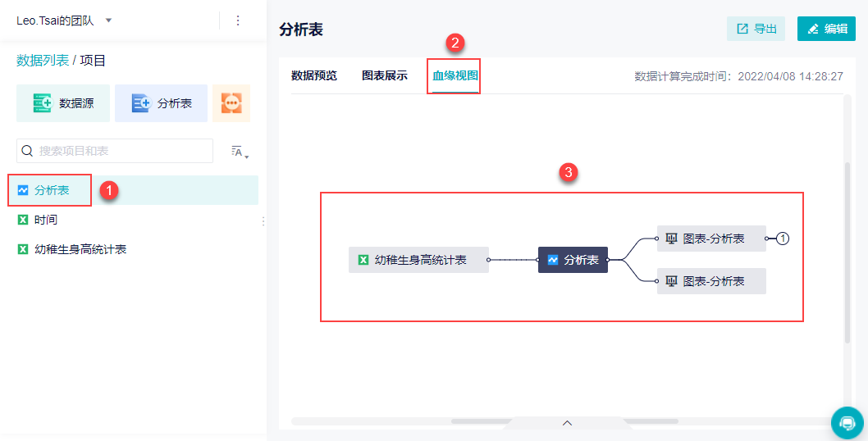Expand the bottom panel chevron arrow
868x441 pixels.
pyautogui.click(x=567, y=423)
